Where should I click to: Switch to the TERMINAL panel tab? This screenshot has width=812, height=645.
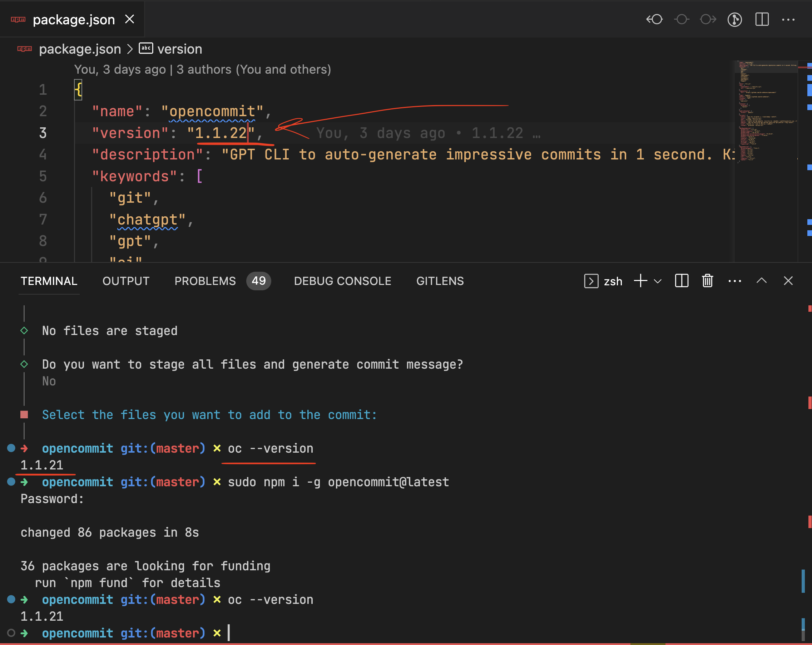[49, 281]
